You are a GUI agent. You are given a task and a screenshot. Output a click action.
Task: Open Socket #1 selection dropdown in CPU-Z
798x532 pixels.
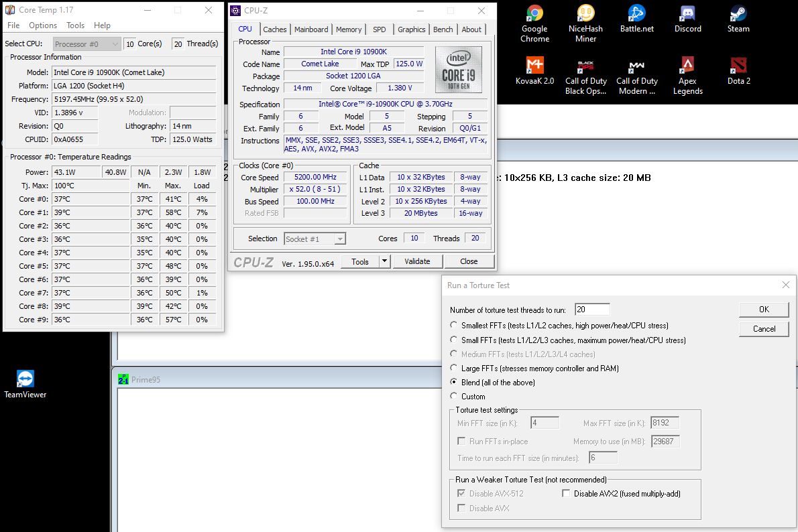click(x=315, y=239)
